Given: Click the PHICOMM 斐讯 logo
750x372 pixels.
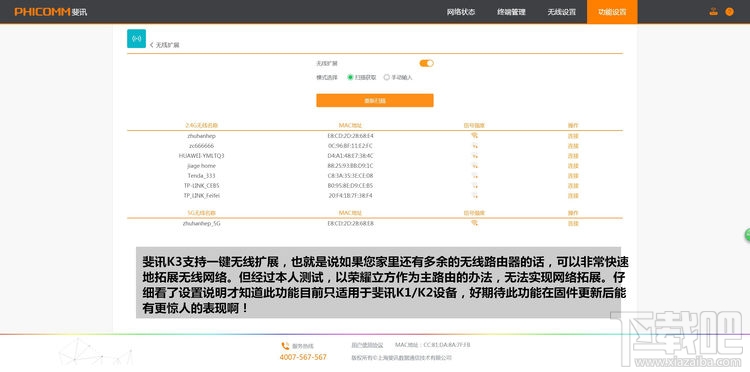Looking at the screenshot, I should pyautogui.click(x=51, y=12).
